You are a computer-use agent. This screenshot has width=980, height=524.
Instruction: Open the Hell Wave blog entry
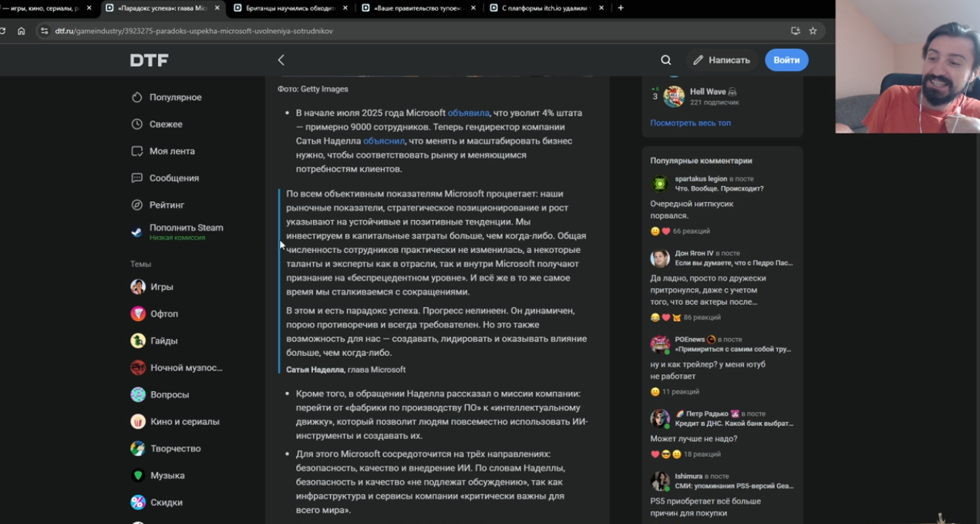pos(713,92)
